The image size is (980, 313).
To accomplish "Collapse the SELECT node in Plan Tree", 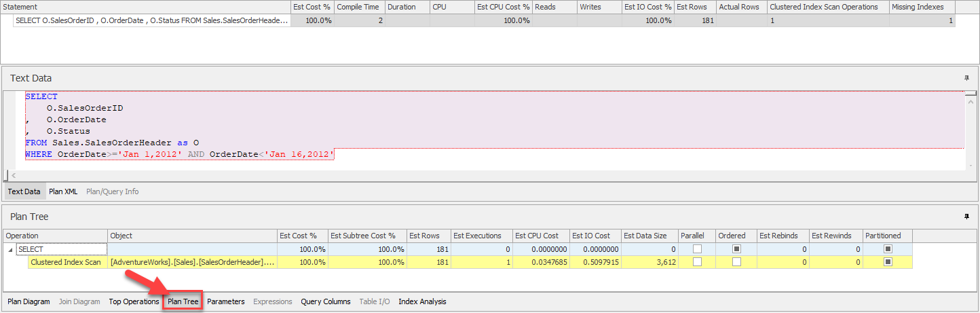I will [x=10, y=249].
